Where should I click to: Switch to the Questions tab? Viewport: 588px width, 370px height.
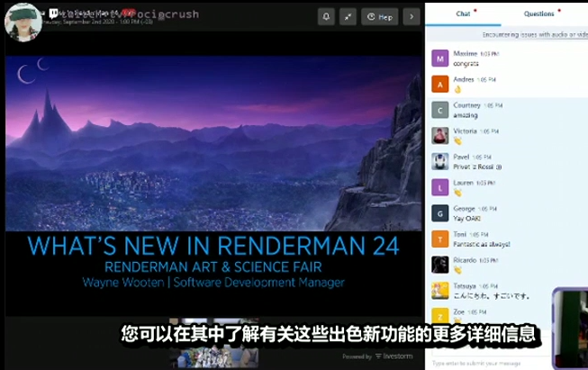coord(538,14)
